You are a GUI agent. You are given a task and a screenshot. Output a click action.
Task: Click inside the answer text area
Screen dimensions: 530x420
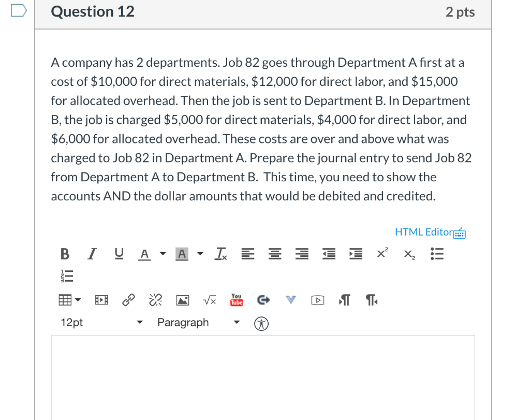point(262,378)
